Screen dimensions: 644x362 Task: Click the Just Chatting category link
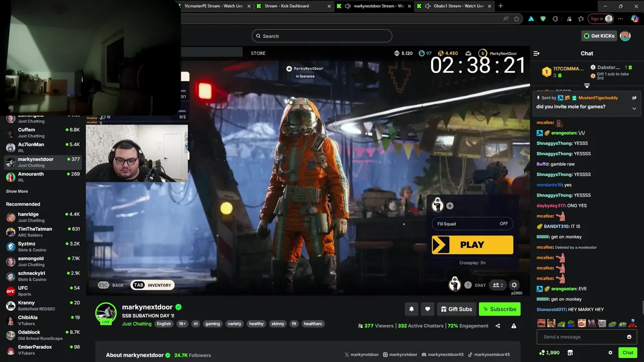click(136, 324)
